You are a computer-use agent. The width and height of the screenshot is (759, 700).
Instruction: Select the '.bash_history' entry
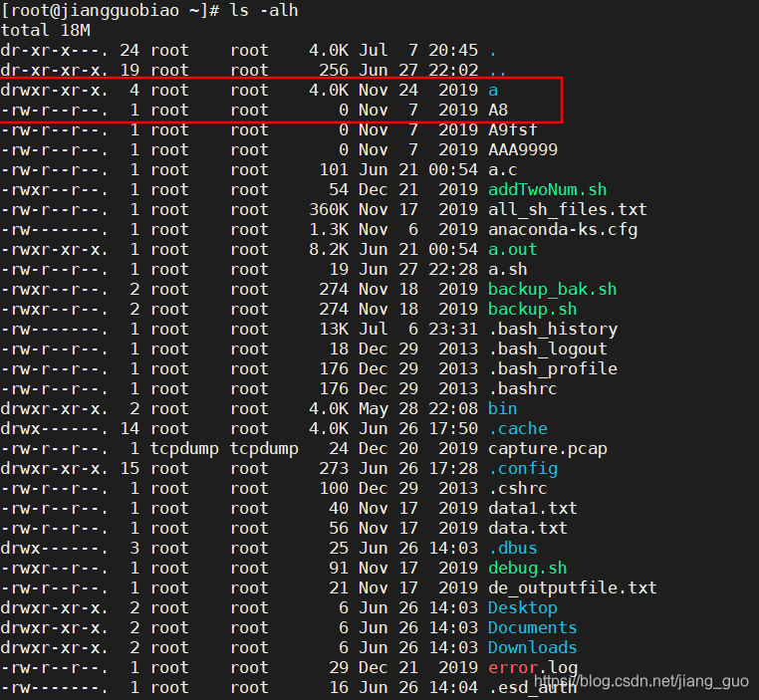(x=553, y=329)
